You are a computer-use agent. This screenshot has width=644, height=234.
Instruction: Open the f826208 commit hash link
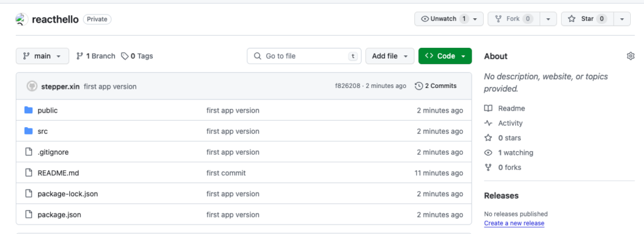tap(347, 86)
